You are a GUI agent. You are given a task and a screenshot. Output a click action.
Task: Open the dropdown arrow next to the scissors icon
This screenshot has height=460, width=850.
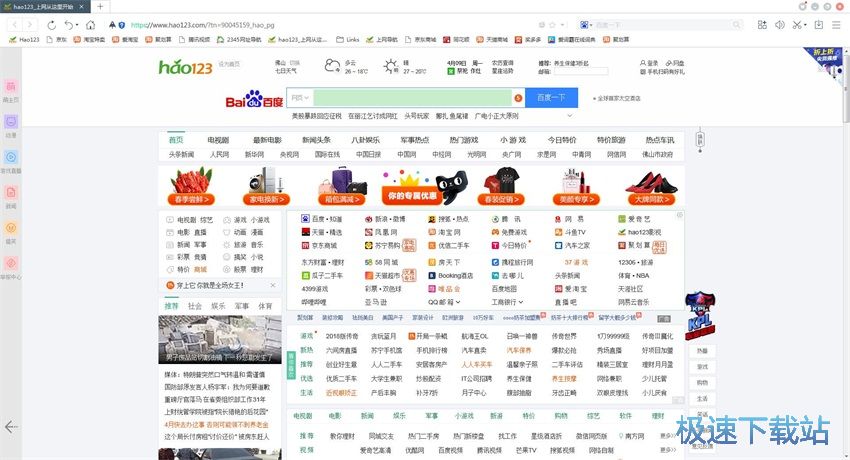805,25
